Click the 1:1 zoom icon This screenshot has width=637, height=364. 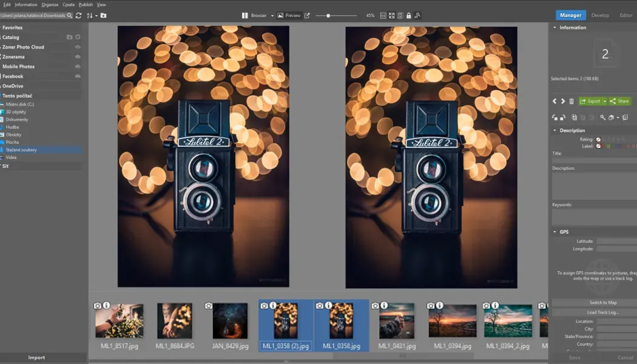pos(383,15)
